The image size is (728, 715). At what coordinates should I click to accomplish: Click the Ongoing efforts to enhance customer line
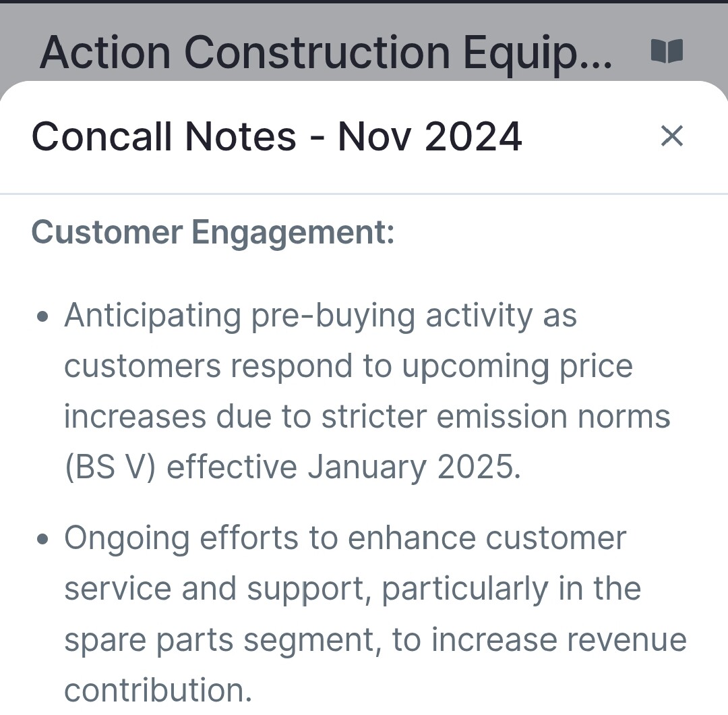(x=345, y=540)
